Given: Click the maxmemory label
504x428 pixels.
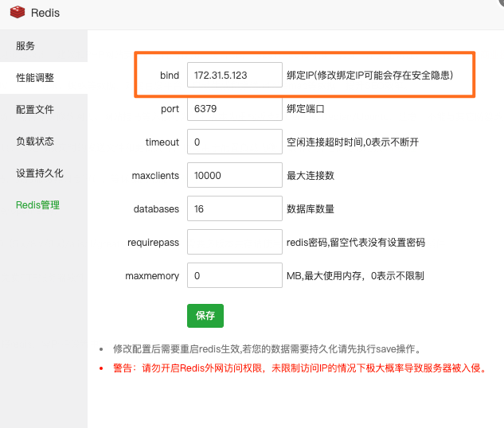Looking at the screenshot, I should coord(152,276).
